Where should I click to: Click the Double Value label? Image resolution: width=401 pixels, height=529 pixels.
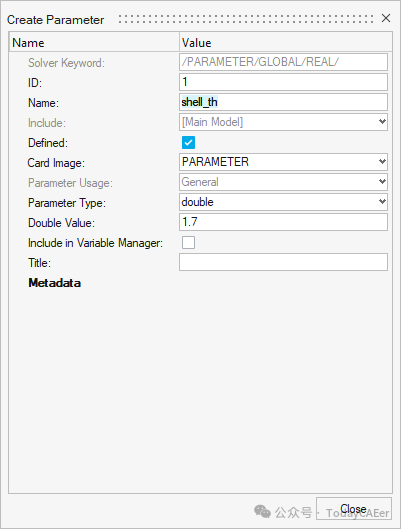(61, 223)
